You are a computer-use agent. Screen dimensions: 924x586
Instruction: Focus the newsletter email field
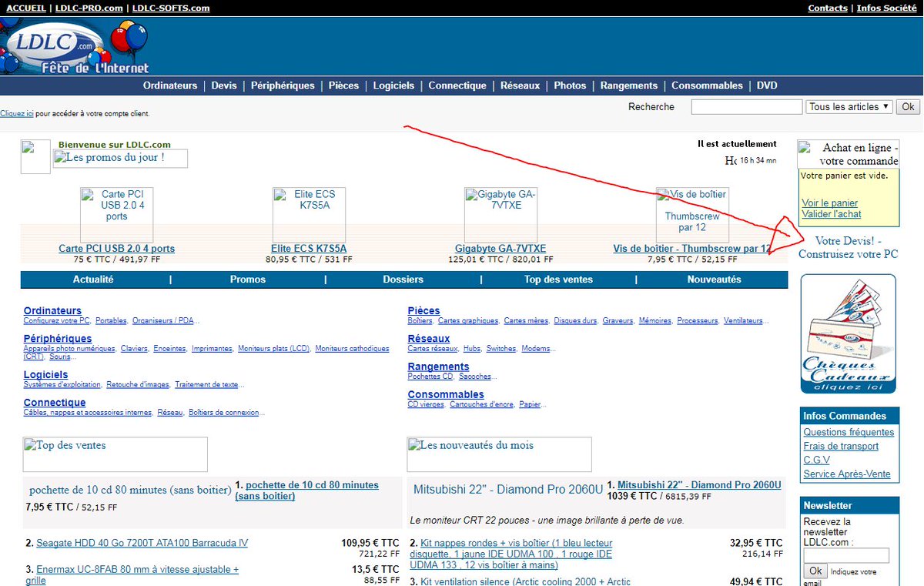point(846,555)
